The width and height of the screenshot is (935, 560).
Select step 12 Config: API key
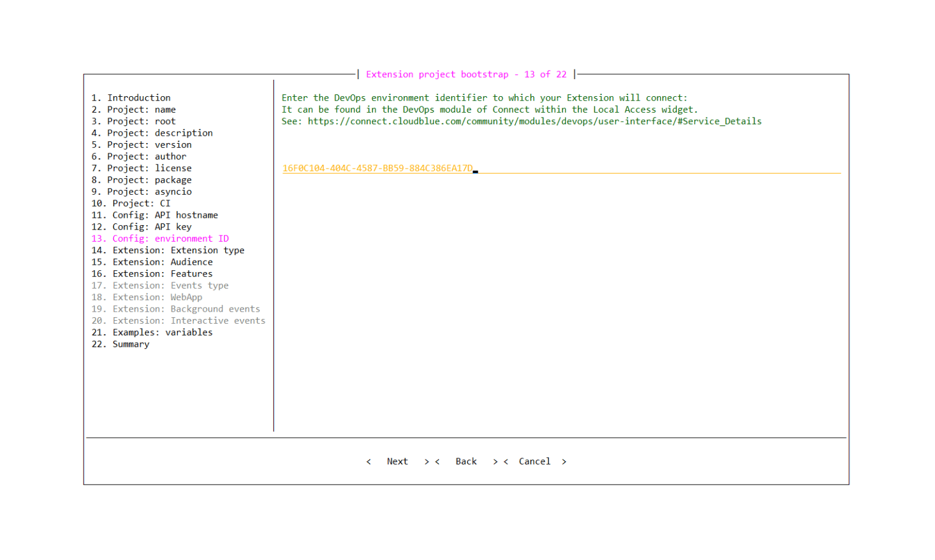[x=141, y=227]
